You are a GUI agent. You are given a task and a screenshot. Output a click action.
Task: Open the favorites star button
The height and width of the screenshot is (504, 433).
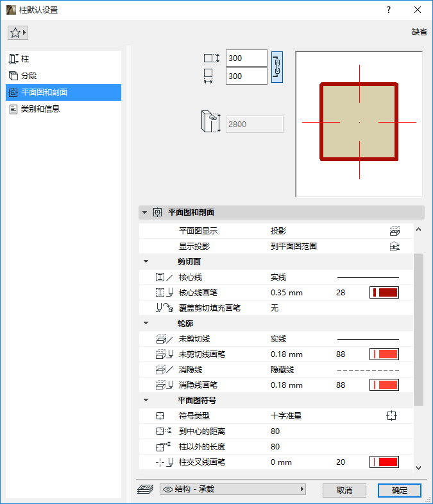coord(18,33)
